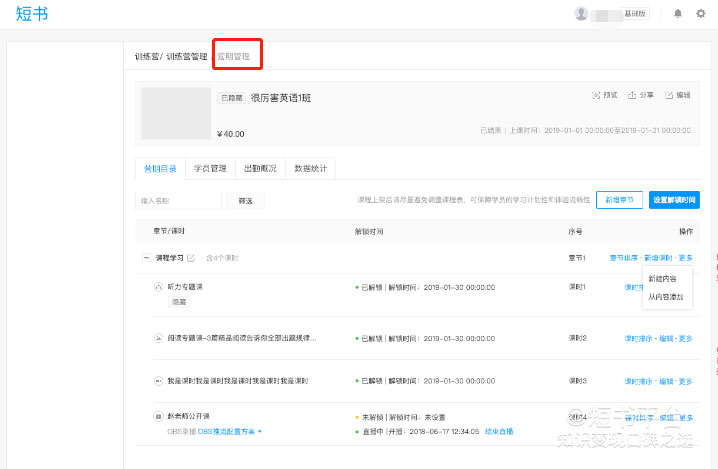This screenshot has height=469, width=718.
Task: Click the 新增章节 button
Action: pyautogui.click(x=619, y=200)
